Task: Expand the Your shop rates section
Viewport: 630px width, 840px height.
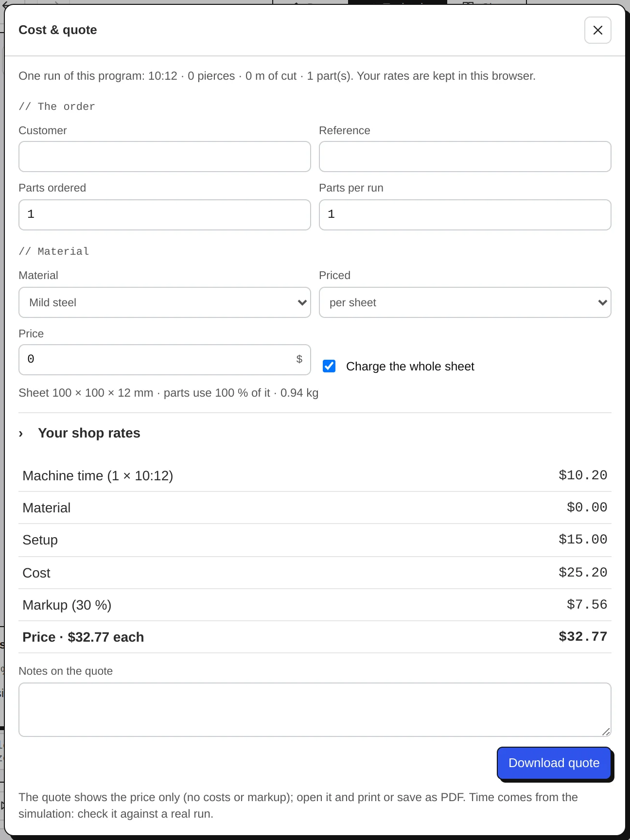Action: click(x=80, y=433)
